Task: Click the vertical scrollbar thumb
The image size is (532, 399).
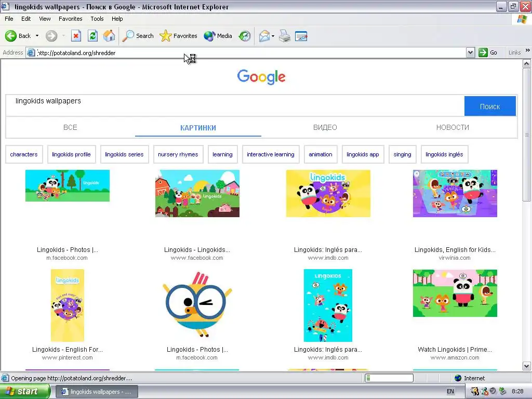Action: [x=527, y=135]
